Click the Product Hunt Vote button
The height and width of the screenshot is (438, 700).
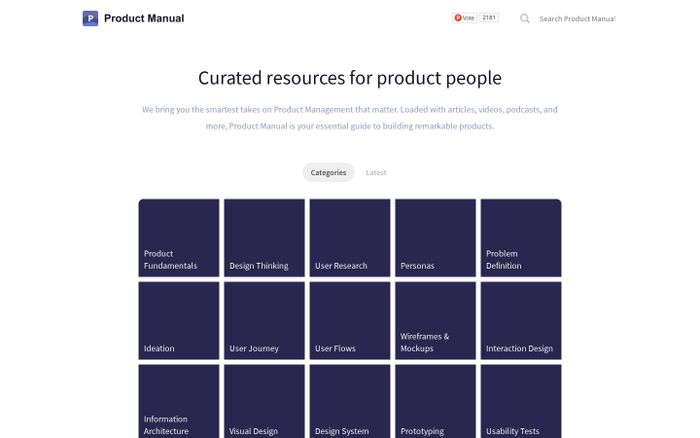[x=465, y=18]
